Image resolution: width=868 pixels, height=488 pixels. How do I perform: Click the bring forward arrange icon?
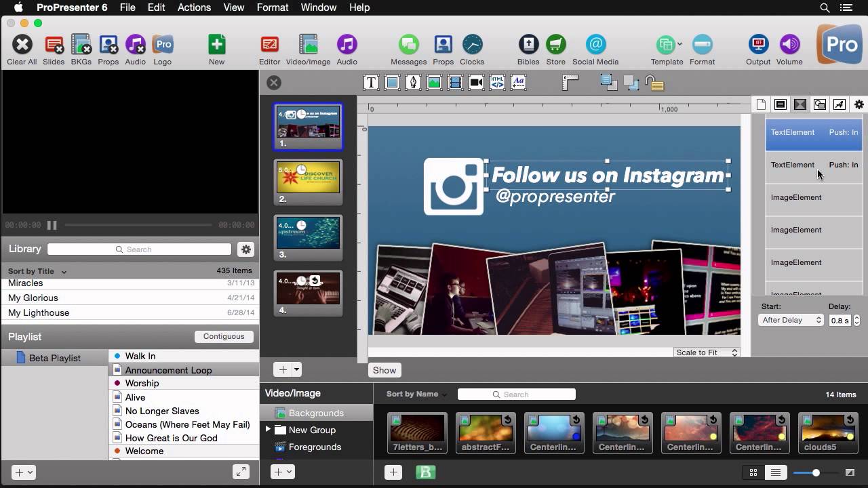[608, 83]
